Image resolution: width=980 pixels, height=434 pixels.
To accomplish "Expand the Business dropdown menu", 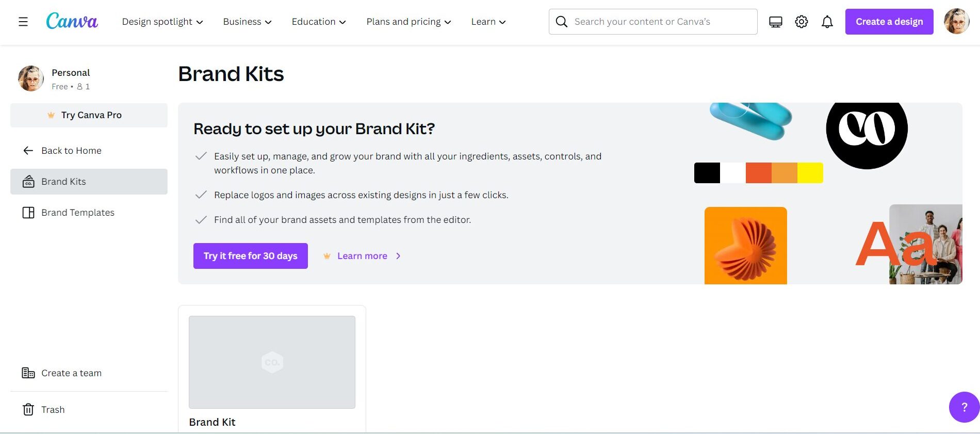I will click(x=247, y=22).
